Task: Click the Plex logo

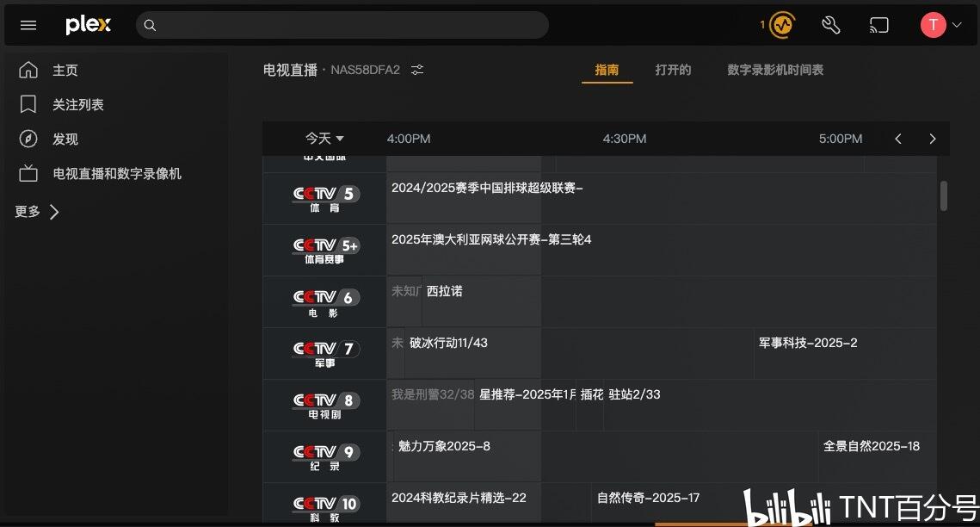Action: (x=88, y=25)
